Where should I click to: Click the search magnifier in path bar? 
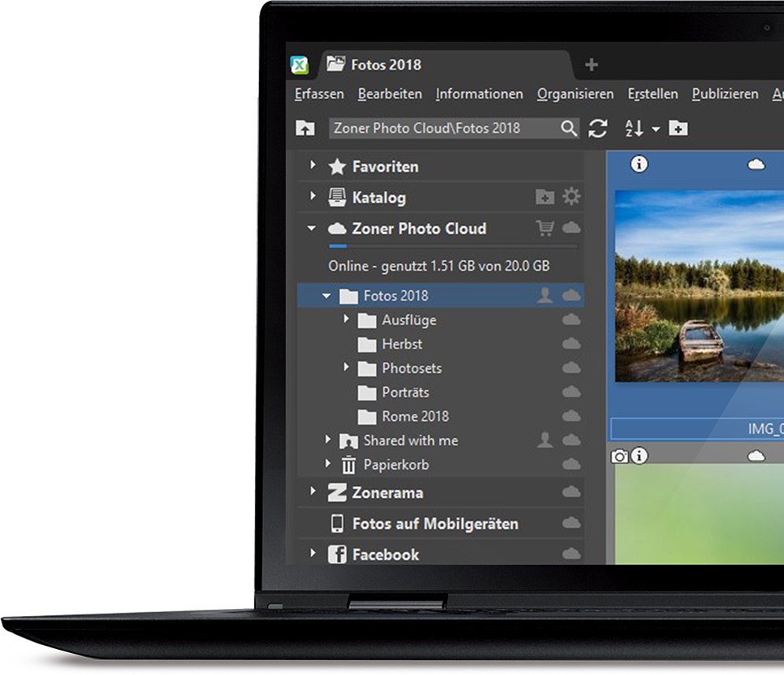click(568, 128)
